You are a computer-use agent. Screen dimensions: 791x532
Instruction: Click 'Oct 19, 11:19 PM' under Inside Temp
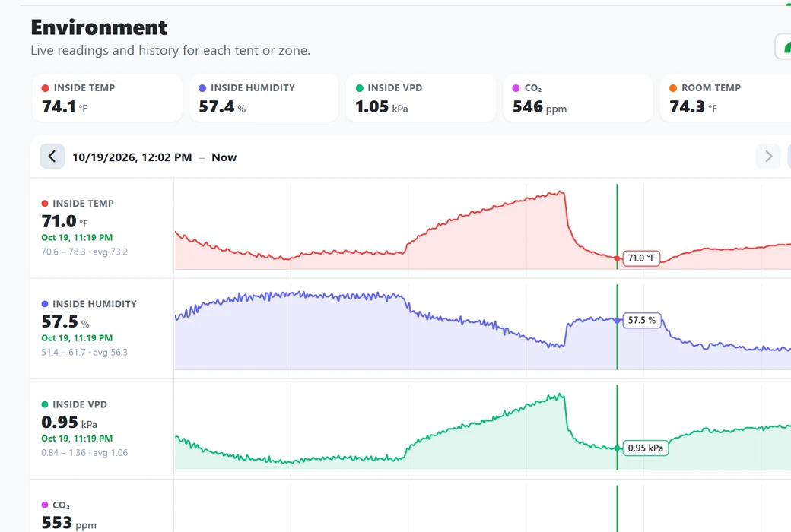77,238
